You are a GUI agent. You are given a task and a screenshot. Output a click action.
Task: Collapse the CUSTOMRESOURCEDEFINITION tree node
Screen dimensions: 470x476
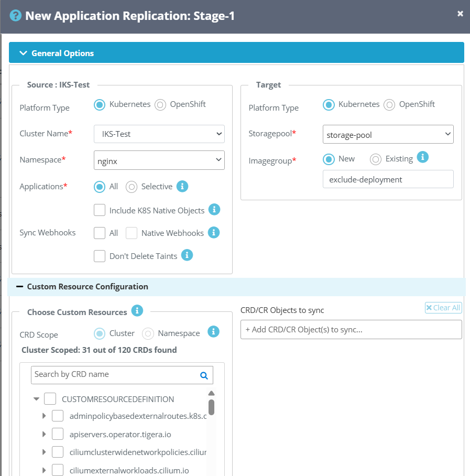[x=36, y=399]
